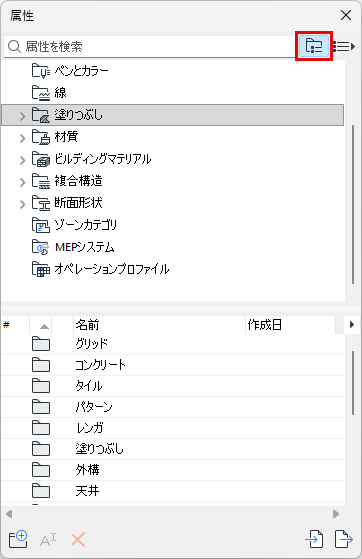Image resolution: width=362 pixels, height=559 pixels.
Task: Select the 材質 folder icon
Action: [x=41, y=137]
